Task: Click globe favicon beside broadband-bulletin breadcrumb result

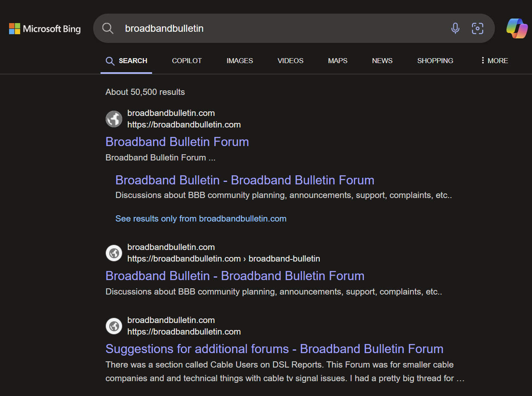Action: pos(114,253)
